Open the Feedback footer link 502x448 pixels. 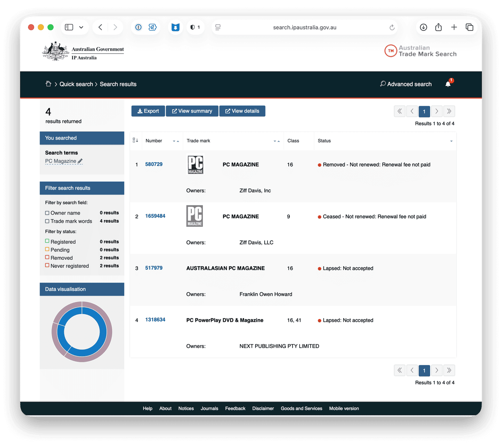(235, 408)
